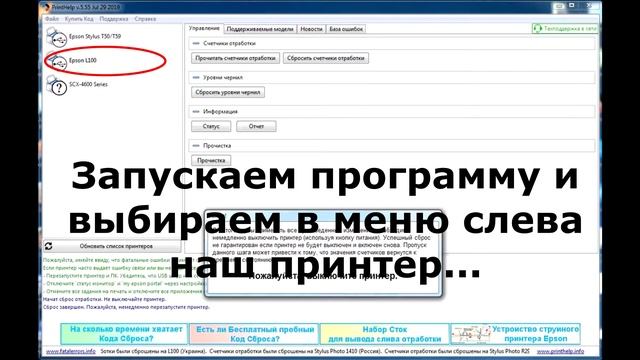Click banner Есть ли Бесплатный пробный Код Сброса
640x360 pixels.
coord(254,334)
